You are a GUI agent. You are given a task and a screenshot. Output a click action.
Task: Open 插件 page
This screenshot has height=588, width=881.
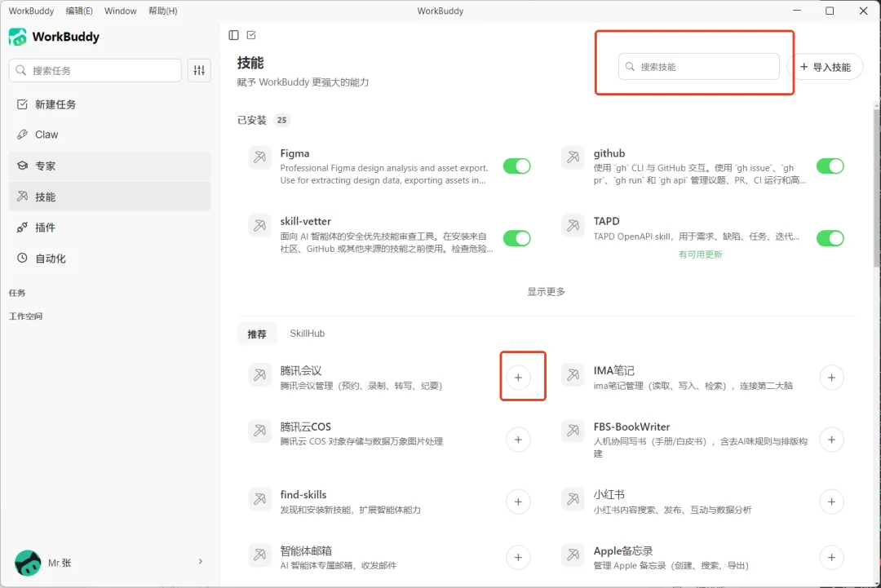(x=109, y=228)
